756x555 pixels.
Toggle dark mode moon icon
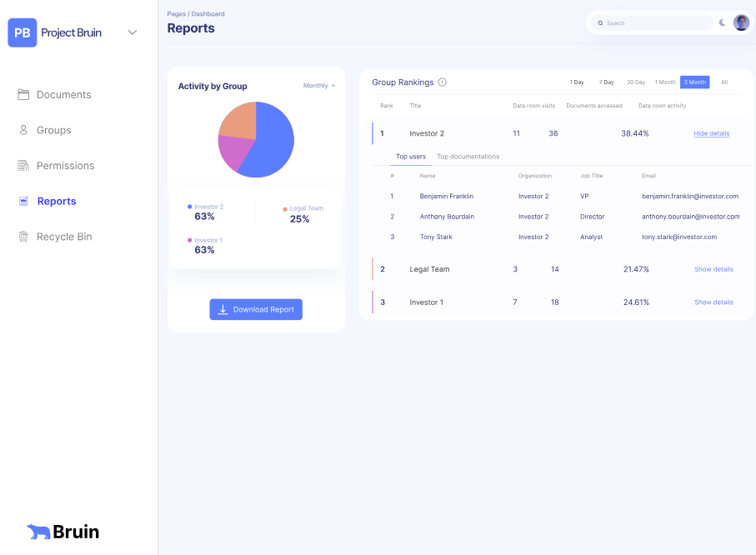tap(723, 22)
